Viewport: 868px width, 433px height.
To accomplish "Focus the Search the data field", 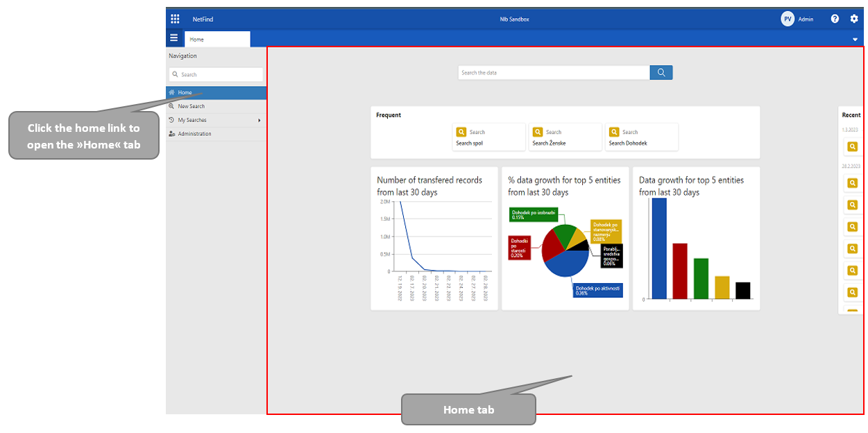I will 554,73.
